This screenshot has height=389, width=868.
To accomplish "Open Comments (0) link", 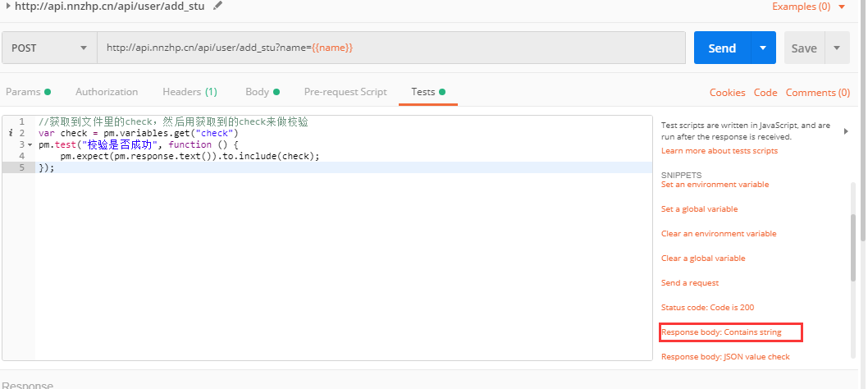I will pos(818,93).
